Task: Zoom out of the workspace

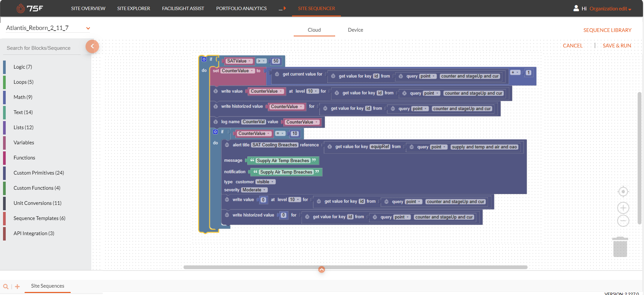Action: click(x=623, y=221)
